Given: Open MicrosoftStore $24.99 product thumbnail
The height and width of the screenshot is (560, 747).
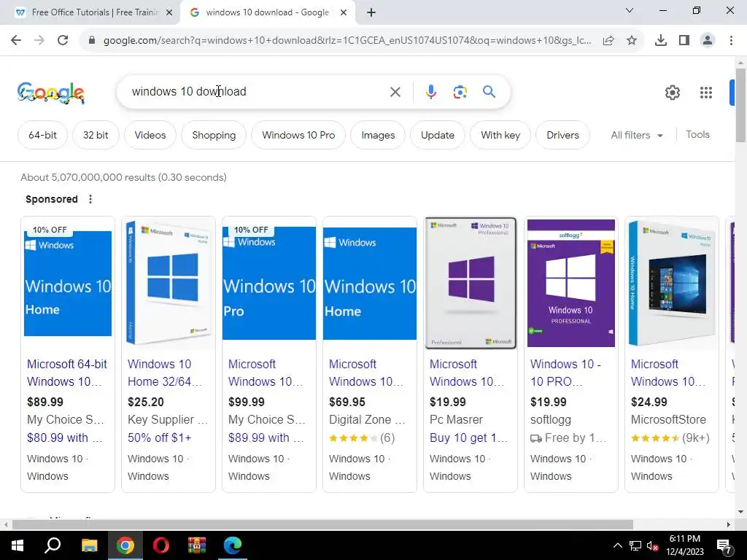Looking at the screenshot, I should coord(672,283).
